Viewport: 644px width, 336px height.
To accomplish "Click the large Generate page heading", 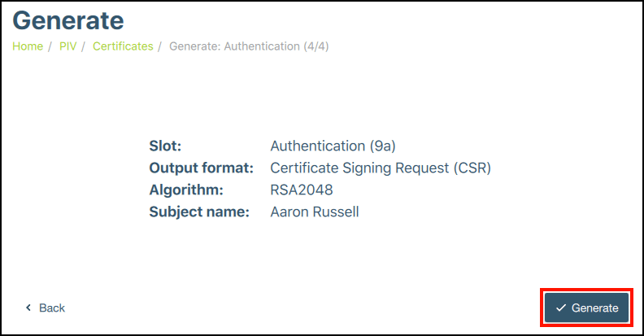I will point(68,20).
